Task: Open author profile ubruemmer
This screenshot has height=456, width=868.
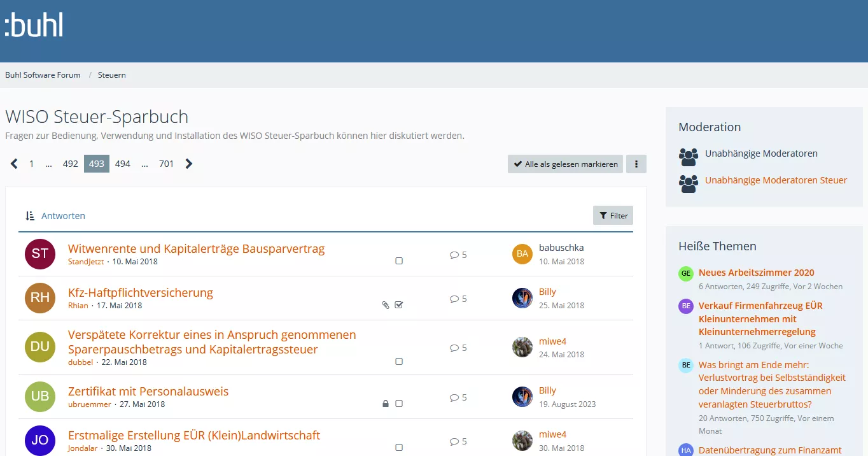Action: coord(90,404)
